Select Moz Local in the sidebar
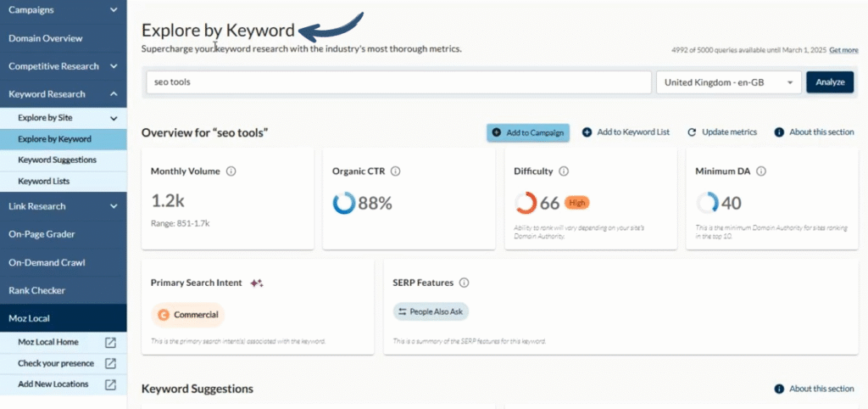The height and width of the screenshot is (409, 868). pyautogui.click(x=63, y=318)
